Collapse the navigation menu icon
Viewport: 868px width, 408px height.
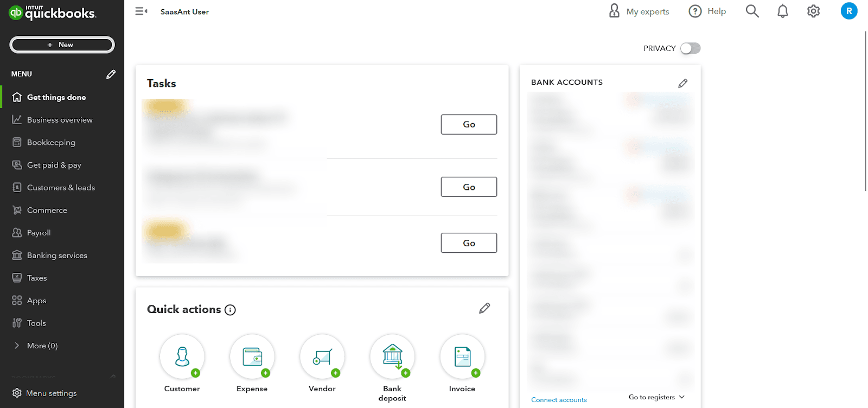(x=141, y=11)
